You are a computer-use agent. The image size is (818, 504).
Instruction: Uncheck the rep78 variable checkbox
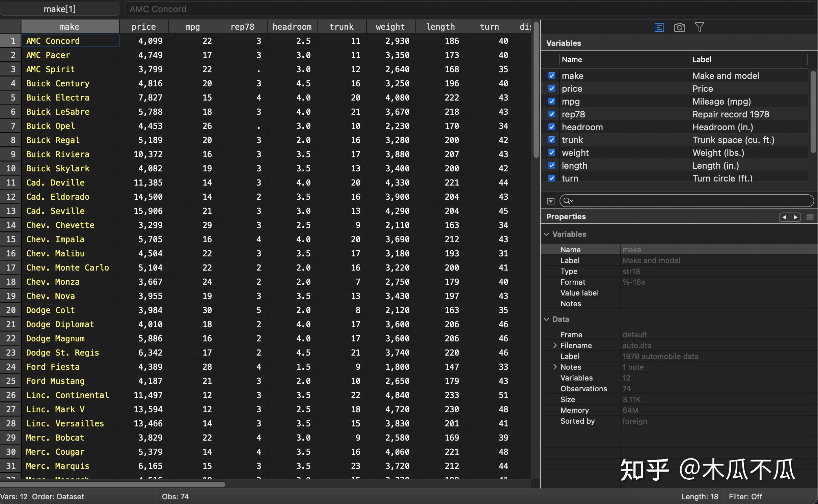point(552,114)
